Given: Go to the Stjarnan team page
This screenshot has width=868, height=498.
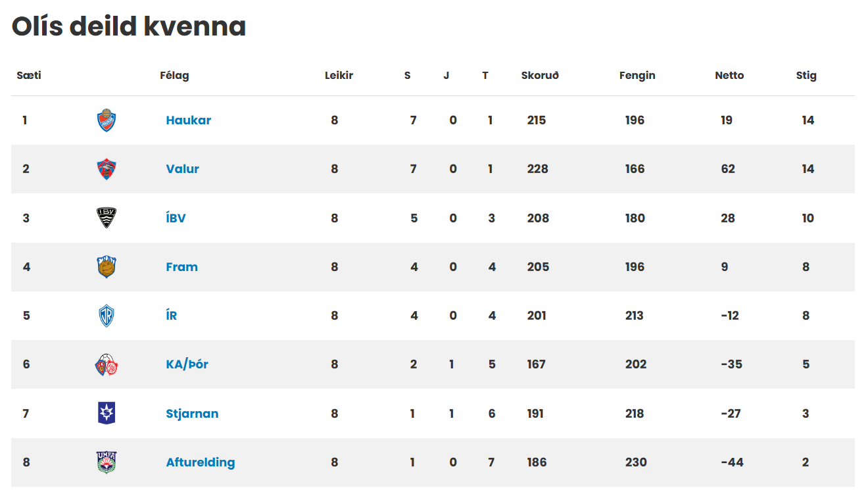Looking at the screenshot, I should [192, 414].
